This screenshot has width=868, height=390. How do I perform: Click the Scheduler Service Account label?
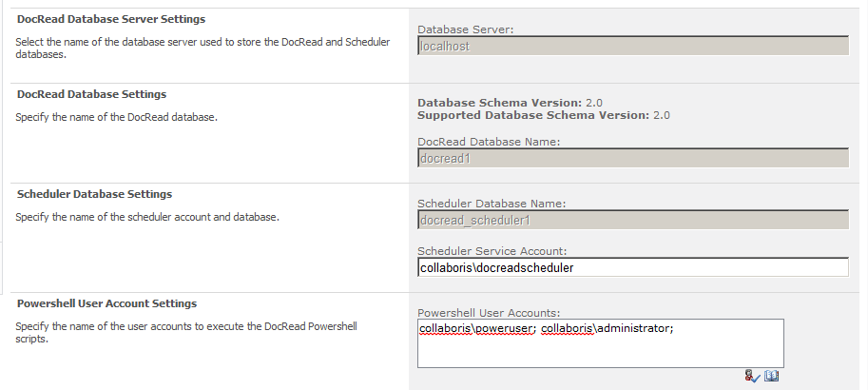(492, 251)
